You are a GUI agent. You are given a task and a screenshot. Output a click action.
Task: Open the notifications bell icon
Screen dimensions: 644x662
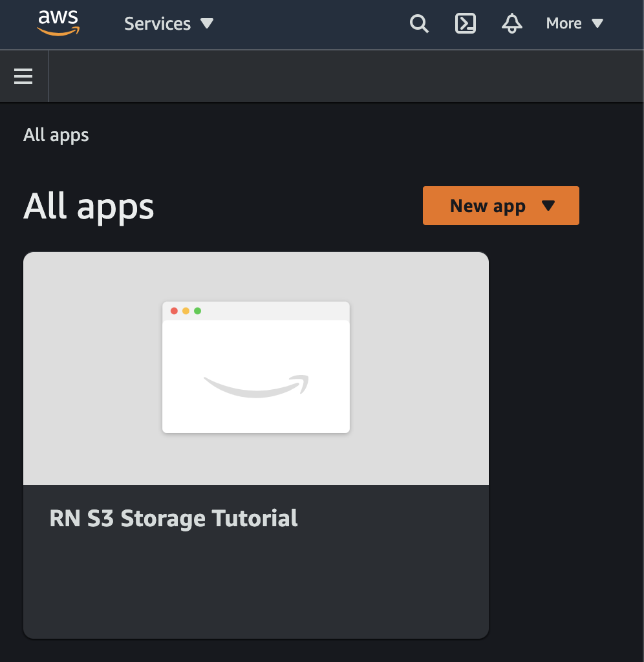(x=511, y=23)
